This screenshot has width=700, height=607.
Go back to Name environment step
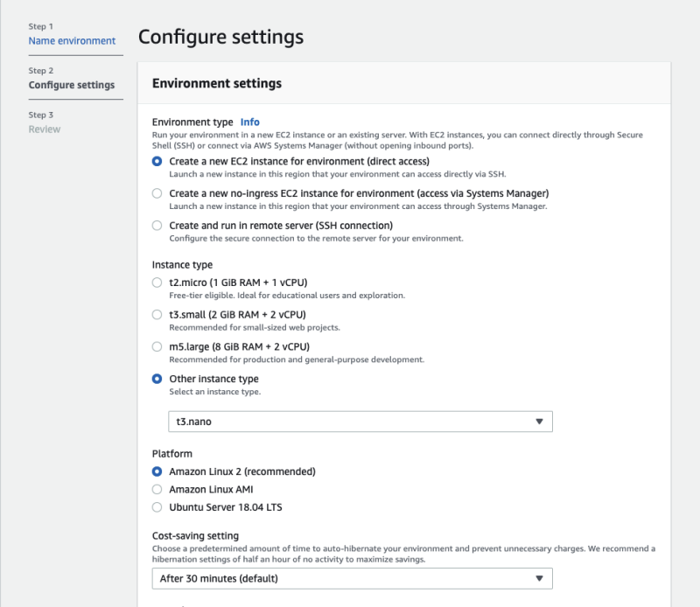(x=72, y=41)
